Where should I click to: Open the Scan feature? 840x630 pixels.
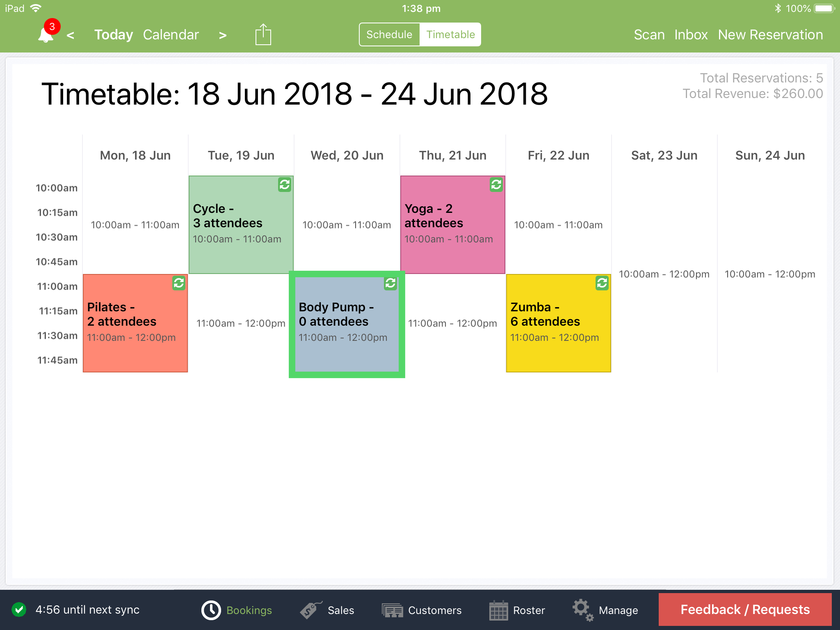(x=649, y=34)
